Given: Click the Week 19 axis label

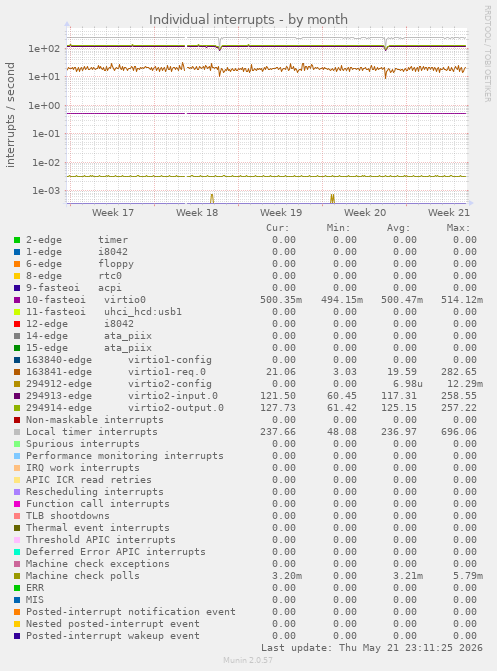Looking at the screenshot, I should [281, 212].
